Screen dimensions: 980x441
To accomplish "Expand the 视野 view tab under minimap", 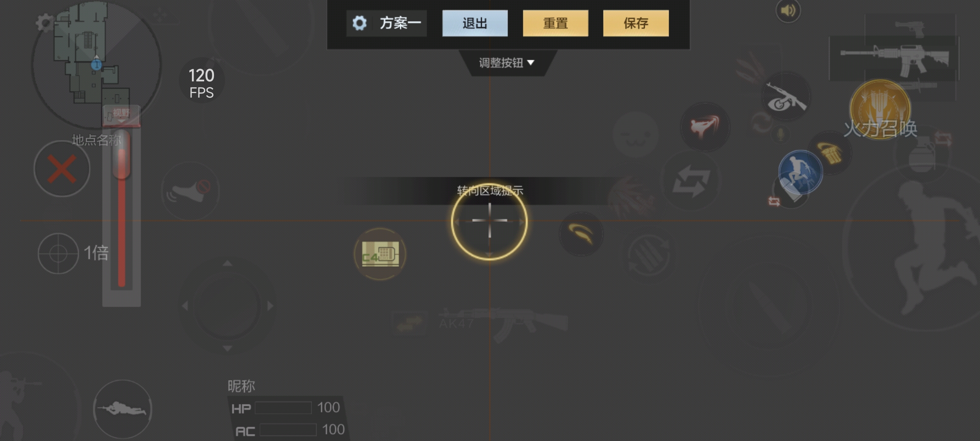I will tap(121, 115).
